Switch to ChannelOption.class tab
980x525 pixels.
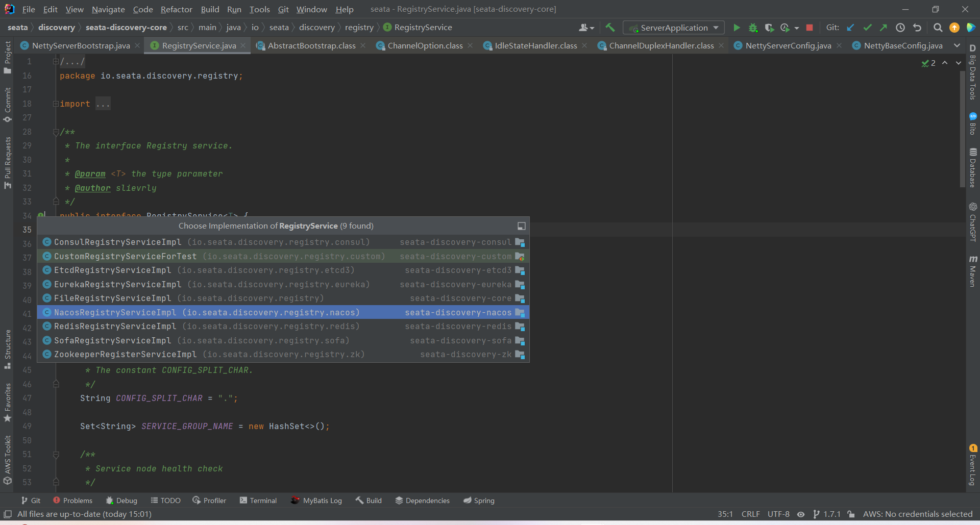click(x=425, y=45)
